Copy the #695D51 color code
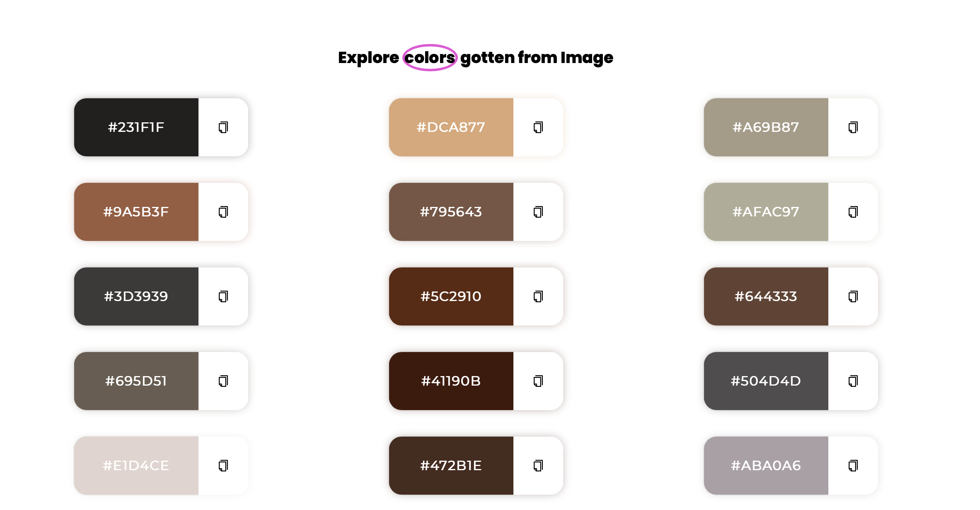 pyautogui.click(x=223, y=381)
